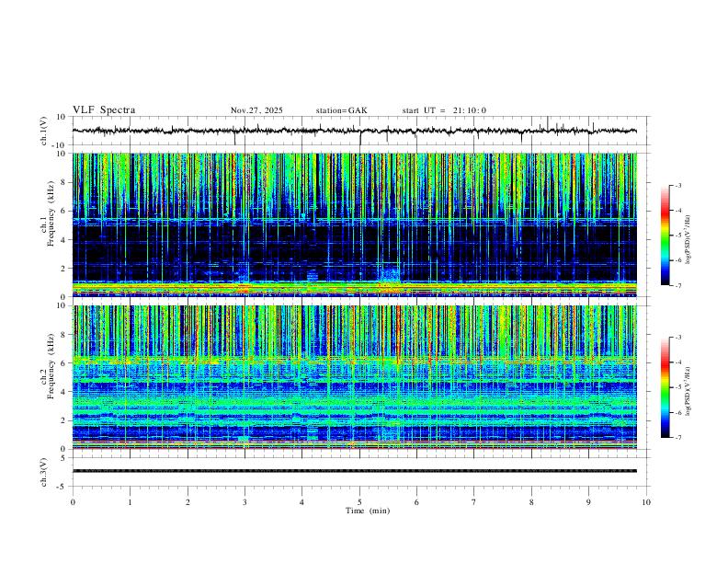
Task: Click the ch.2 'Frequency (kHz)' axis label
Action: click(51, 365)
